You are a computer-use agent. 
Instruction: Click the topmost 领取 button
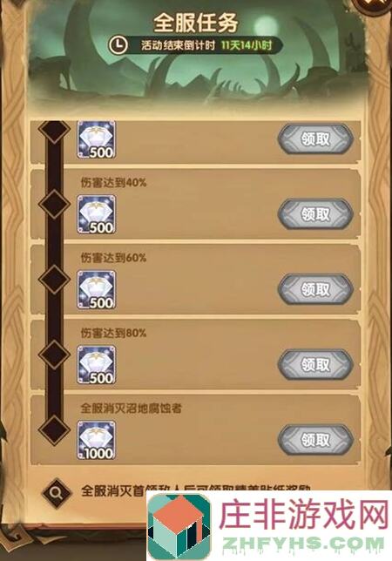tap(315, 139)
